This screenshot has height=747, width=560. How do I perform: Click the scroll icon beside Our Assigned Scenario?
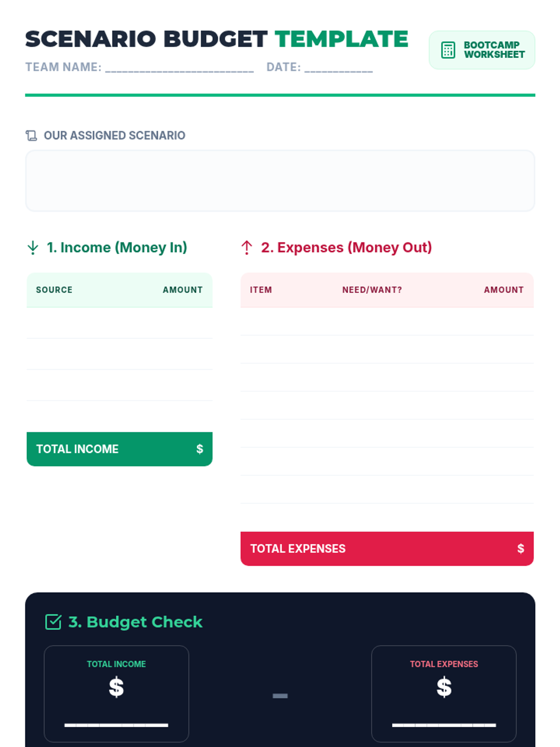tap(31, 135)
